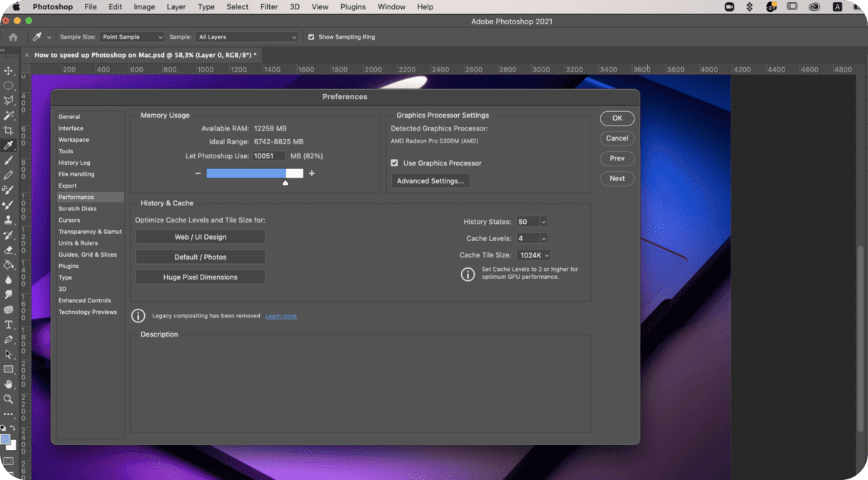Select the Polygonal Lasso tool

(x=9, y=101)
